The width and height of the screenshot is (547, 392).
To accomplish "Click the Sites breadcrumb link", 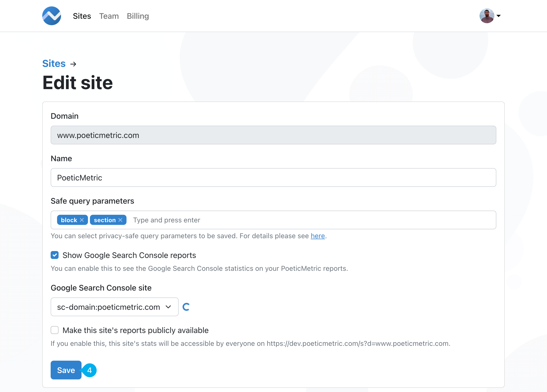I will 54,64.
